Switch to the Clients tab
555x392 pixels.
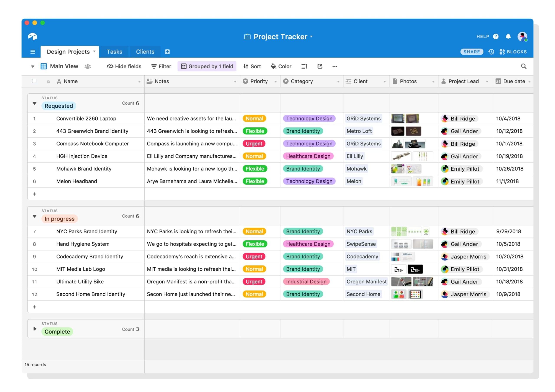[x=145, y=52]
